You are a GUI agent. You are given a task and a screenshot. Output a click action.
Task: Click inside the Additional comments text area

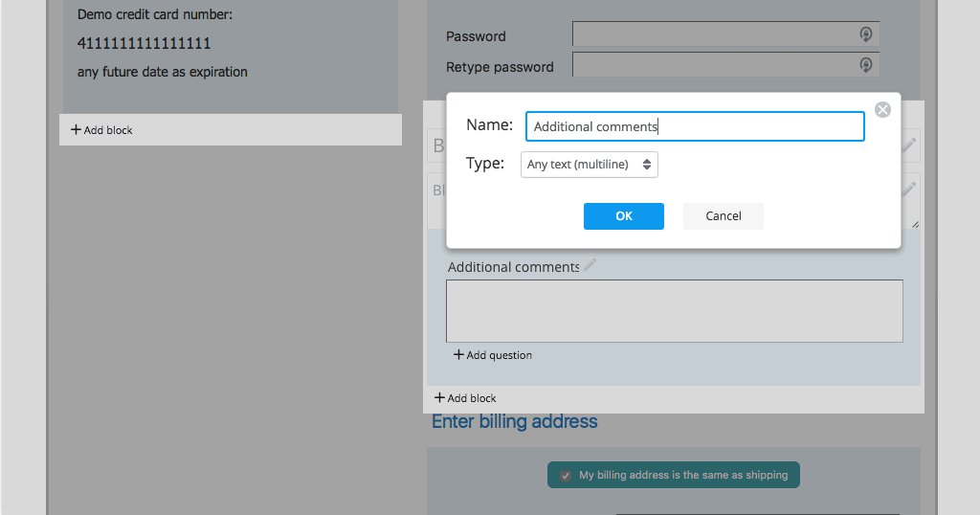(674, 311)
